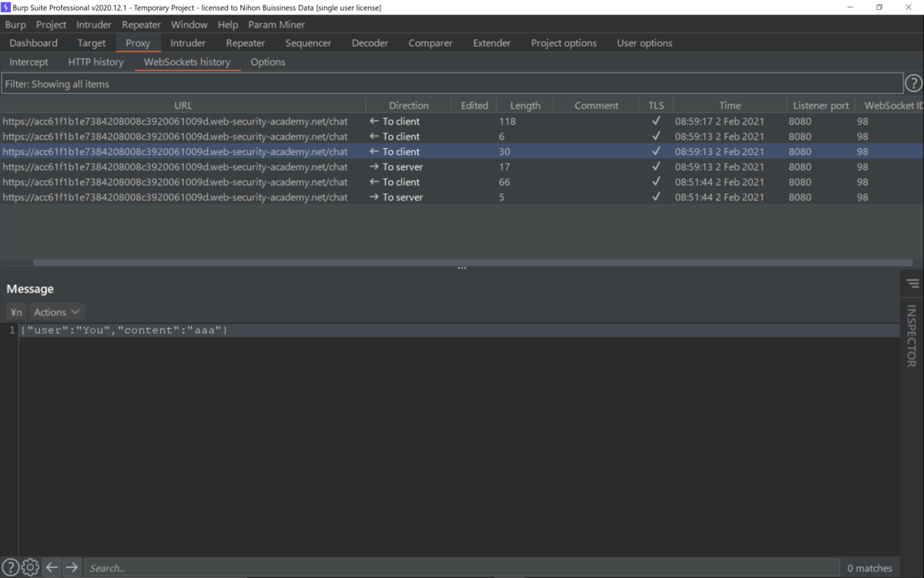The height and width of the screenshot is (578, 924).
Task: Select the Proxy tab
Action: (138, 43)
